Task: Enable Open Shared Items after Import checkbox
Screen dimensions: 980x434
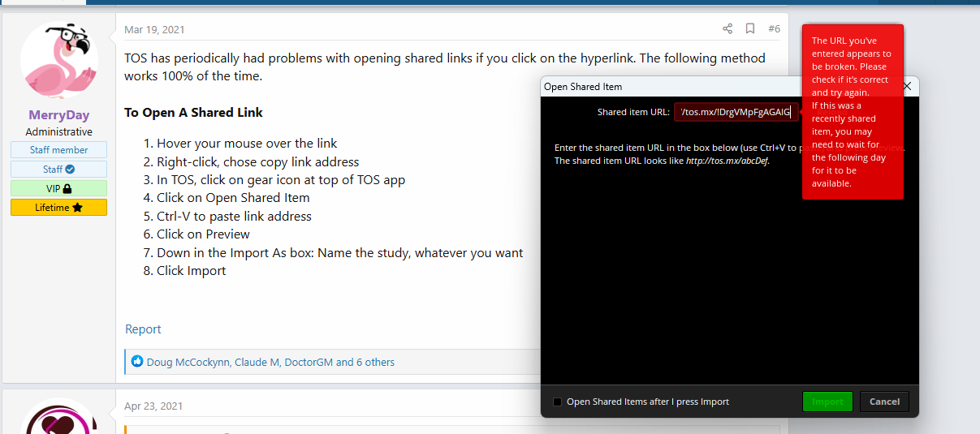Action: tap(557, 402)
